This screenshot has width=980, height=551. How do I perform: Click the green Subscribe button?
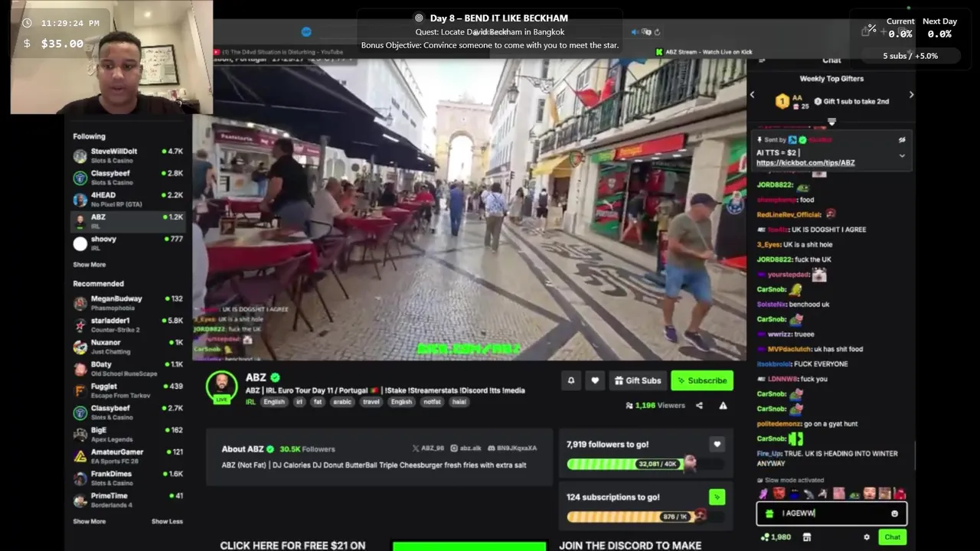pyautogui.click(x=702, y=380)
